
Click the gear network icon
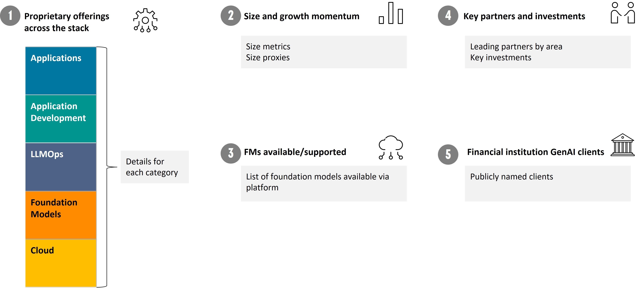[x=145, y=21]
